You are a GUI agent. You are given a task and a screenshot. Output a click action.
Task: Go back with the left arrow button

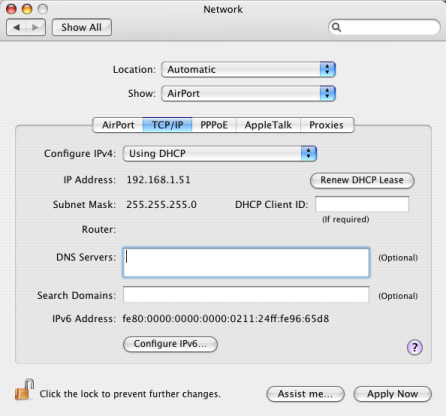pyautogui.click(x=16, y=27)
